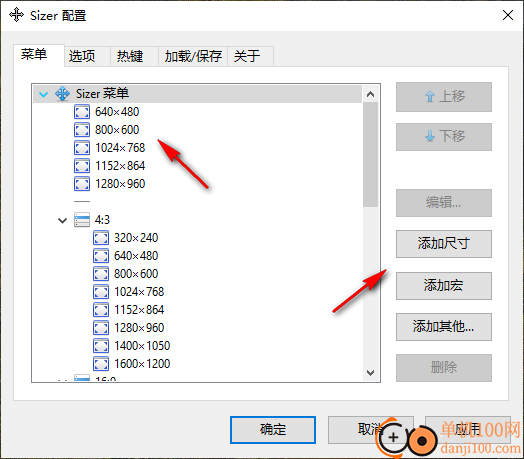This screenshot has height=459, width=524.
Task: Open the 热键 tab
Action: tap(135, 56)
